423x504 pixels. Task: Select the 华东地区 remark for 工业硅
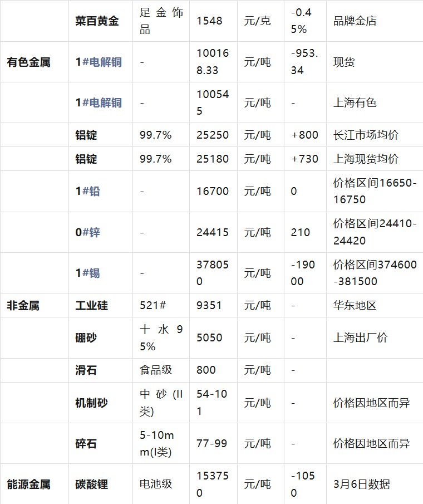click(355, 305)
